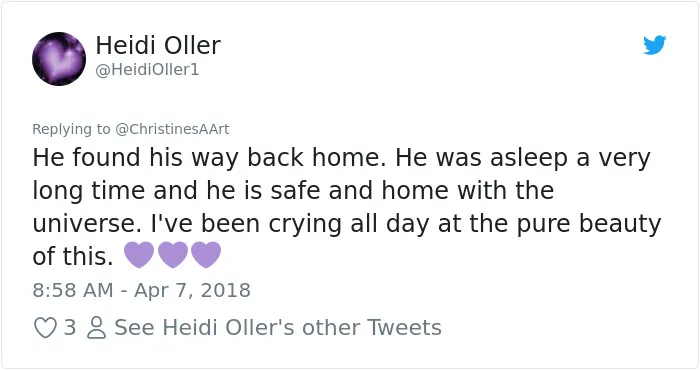Visit the @HeidiOller1 handle
The image size is (700, 370).
click(x=147, y=70)
